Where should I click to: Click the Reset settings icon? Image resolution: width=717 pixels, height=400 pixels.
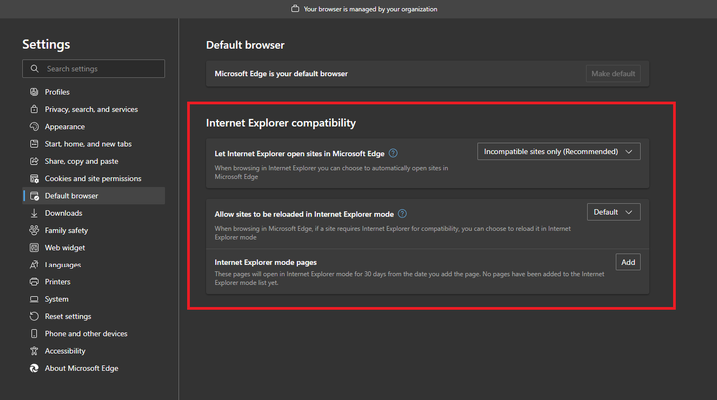(x=34, y=316)
